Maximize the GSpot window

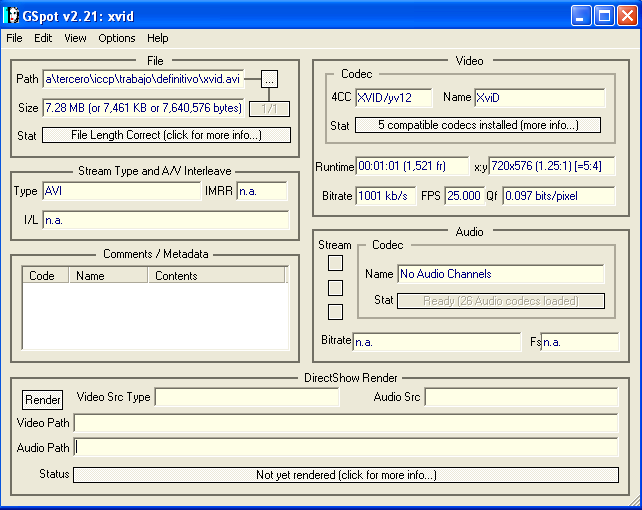[604, 16]
